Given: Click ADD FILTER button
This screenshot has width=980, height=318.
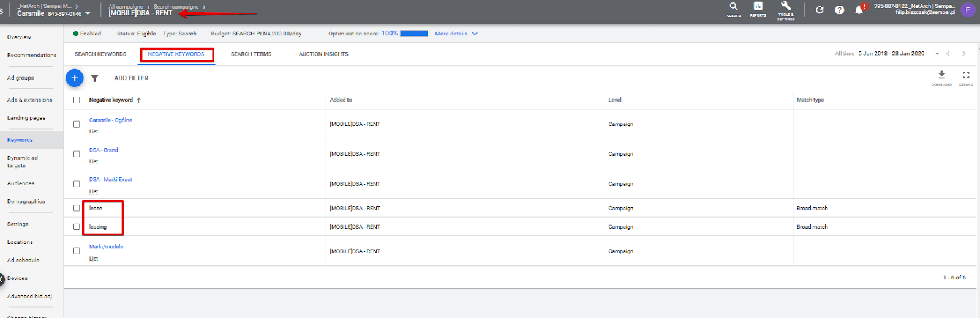Looking at the screenshot, I should [131, 78].
